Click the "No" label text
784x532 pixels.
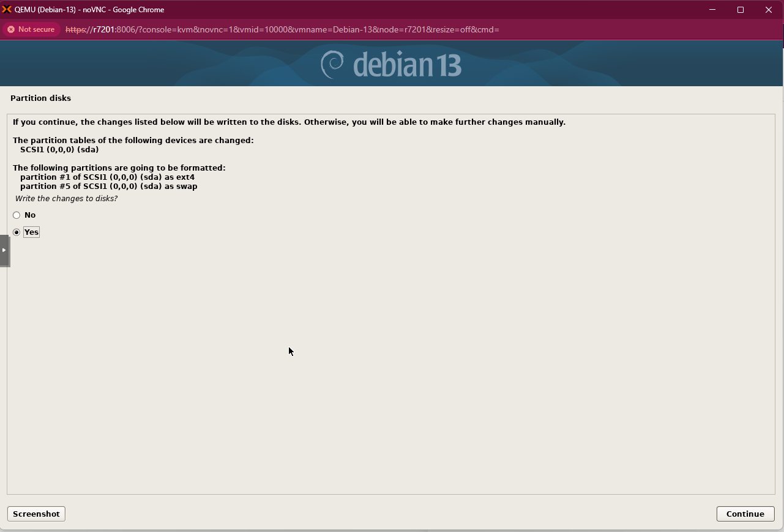pos(29,215)
